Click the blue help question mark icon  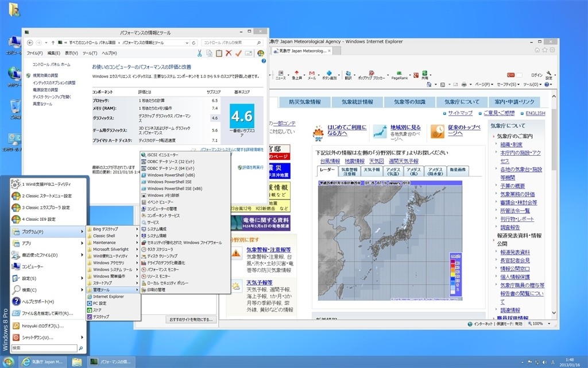click(x=262, y=60)
